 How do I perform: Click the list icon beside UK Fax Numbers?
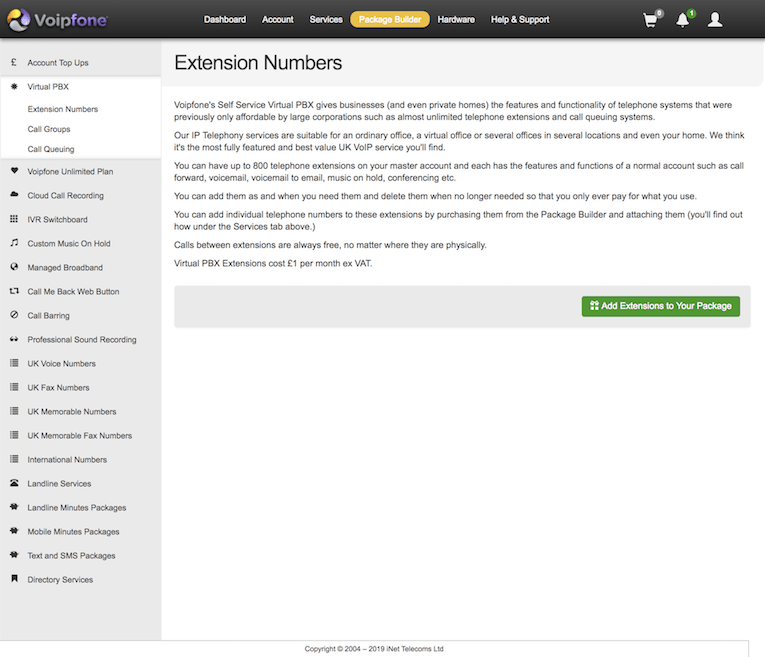pos(14,387)
